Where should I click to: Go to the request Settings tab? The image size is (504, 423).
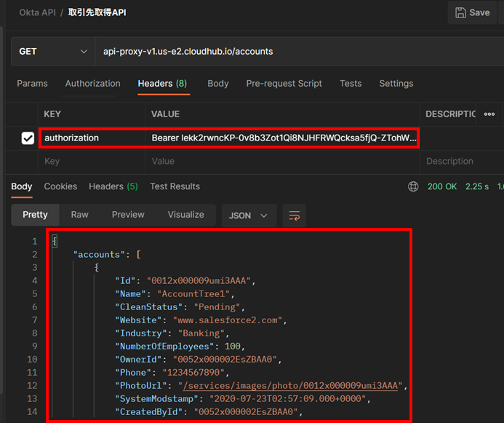click(x=396, y=84)
